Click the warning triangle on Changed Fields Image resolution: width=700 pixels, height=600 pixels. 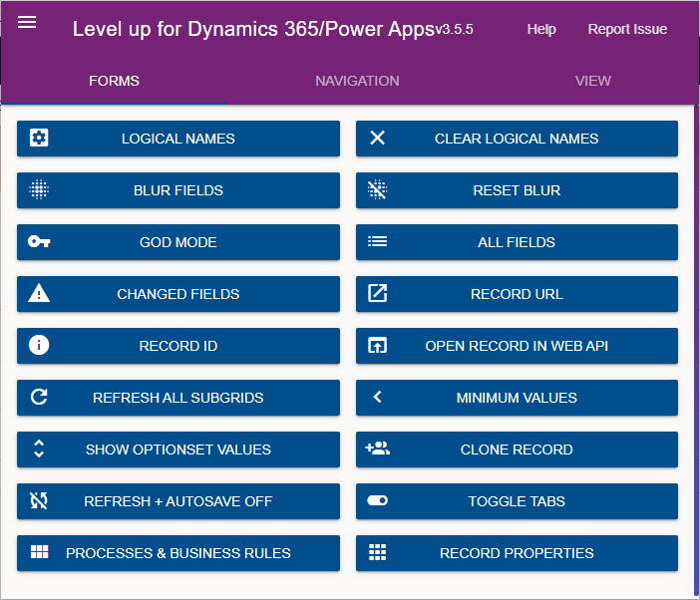pyautogui.click(x=39, y=293)
